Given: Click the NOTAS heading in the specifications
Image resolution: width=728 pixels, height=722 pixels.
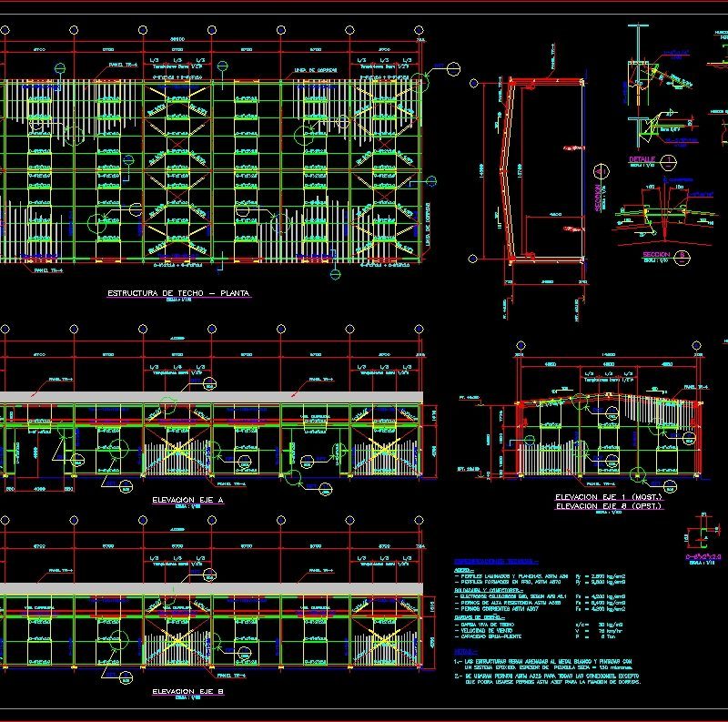Looking at the screenshot, I should pos(460,653).
